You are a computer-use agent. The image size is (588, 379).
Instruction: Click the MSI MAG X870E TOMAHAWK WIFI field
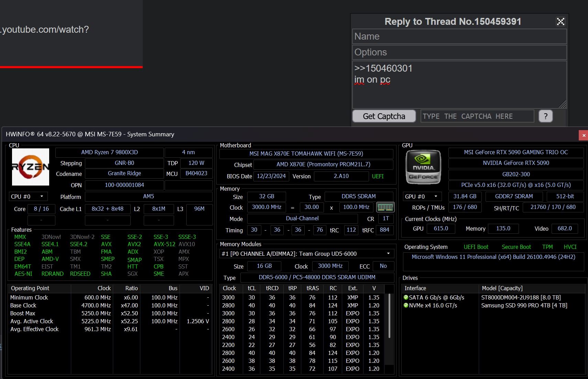coord(306,154)
